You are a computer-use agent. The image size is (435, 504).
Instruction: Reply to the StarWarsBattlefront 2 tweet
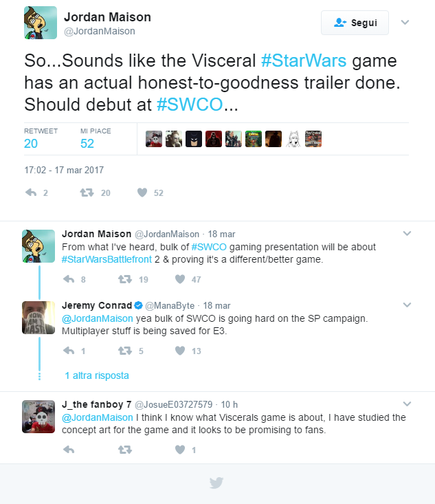pos(68,279)
